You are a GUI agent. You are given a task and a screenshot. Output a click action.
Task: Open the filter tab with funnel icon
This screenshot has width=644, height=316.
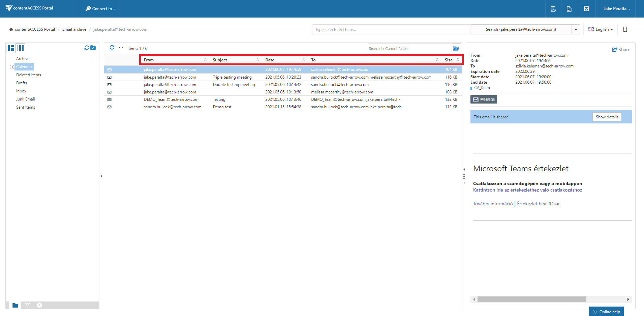pyautogui.click(x=27, y=305)
